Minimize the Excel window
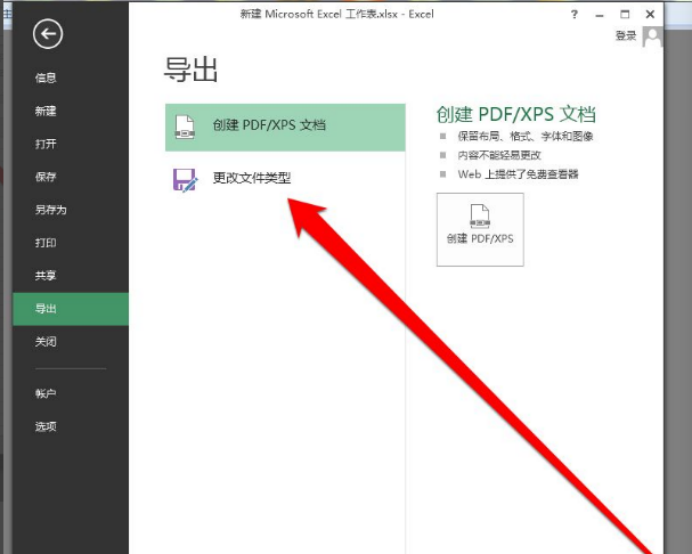692x554 pixels. [x=599, y=15]
